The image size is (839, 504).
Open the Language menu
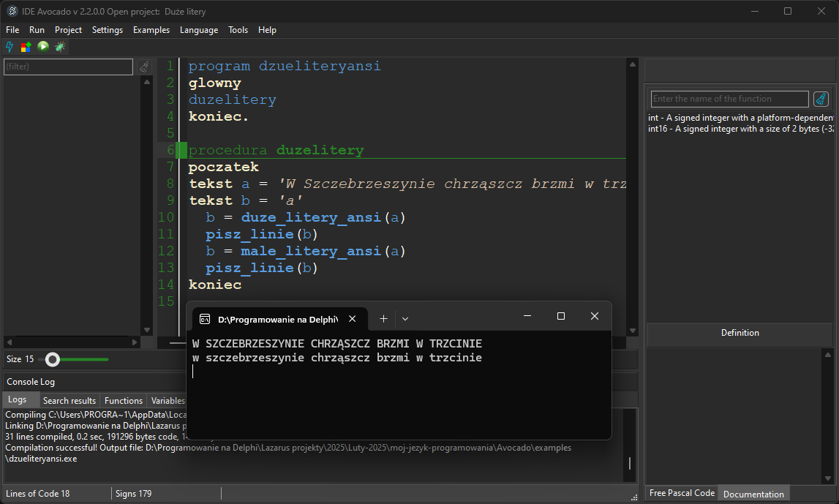[x=199, y=30]
